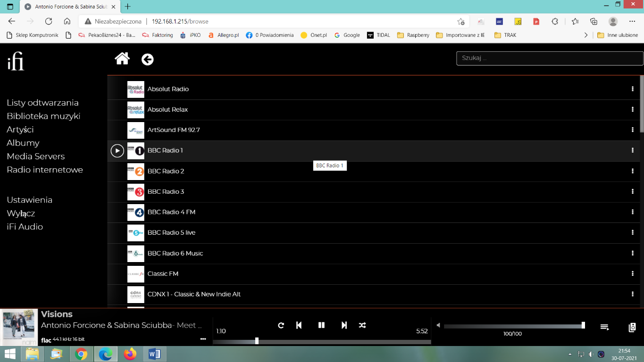Click the iFi logo
This screenshot has height=362, width=644.
[16, 62]
